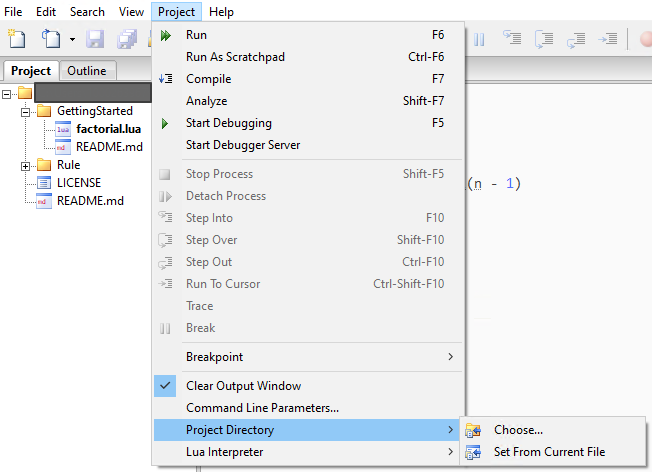
Task: Collapse the GettingStarted folder node
Action: point(25,112)
